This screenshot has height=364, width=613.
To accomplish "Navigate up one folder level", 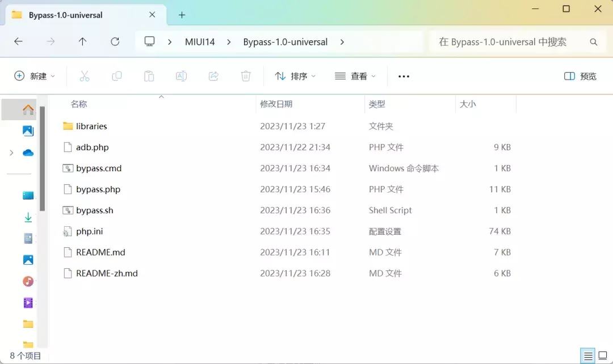I will (x=82, y=41).
